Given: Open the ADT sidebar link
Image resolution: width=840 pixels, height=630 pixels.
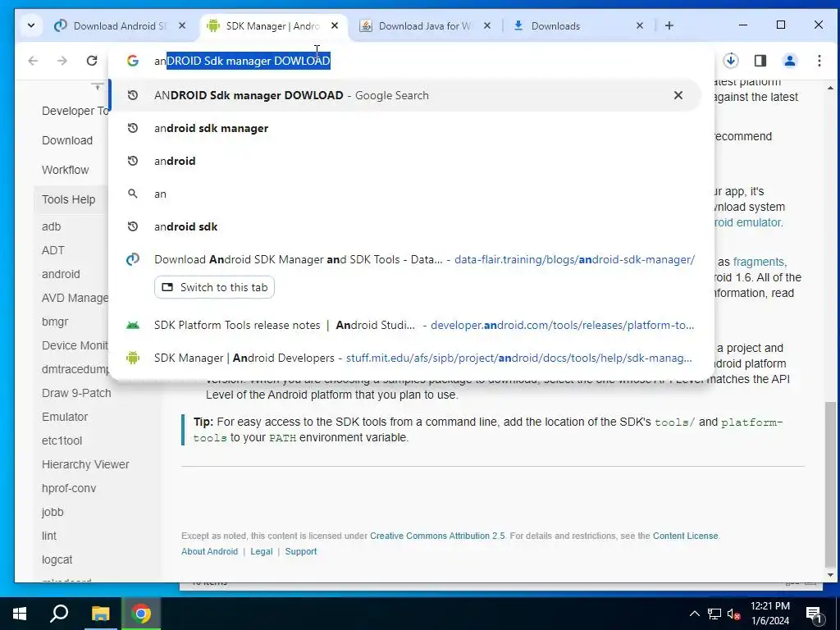Looking at the screenshot, I should pos(52,250).
